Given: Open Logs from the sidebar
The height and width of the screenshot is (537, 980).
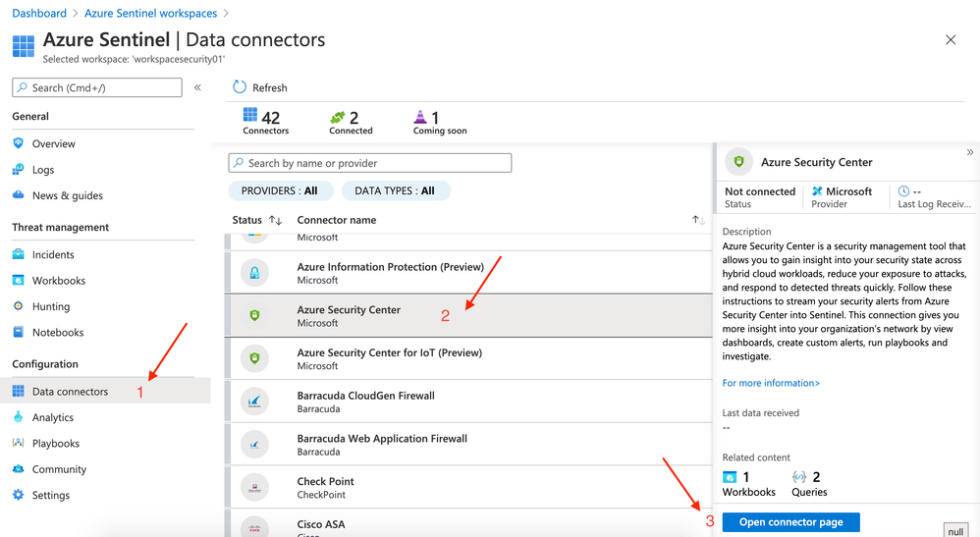Looking at the screenshot, I should [42, 170].
